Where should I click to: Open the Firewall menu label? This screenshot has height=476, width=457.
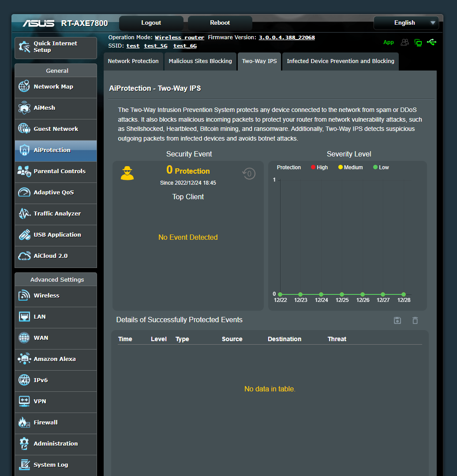(45, 422)
